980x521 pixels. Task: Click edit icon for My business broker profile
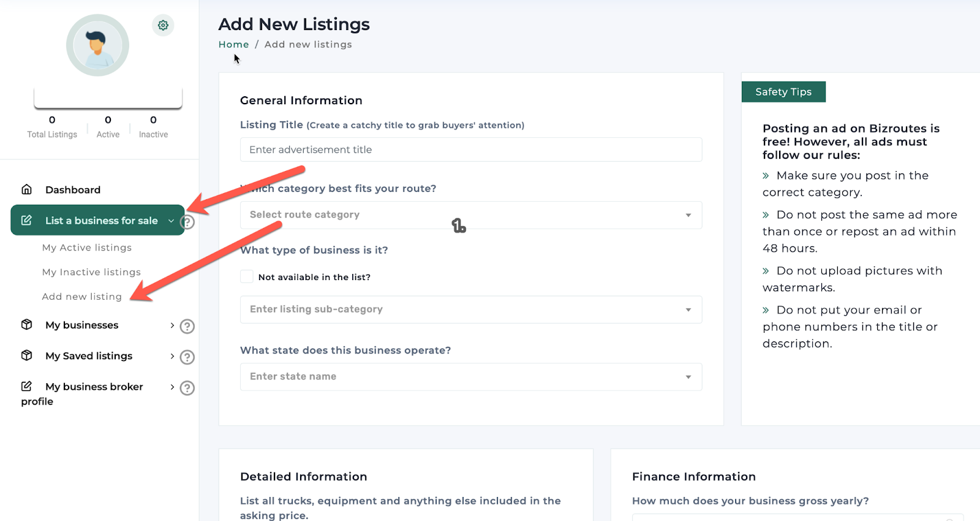pyautogui.click(x=27, y=386)
